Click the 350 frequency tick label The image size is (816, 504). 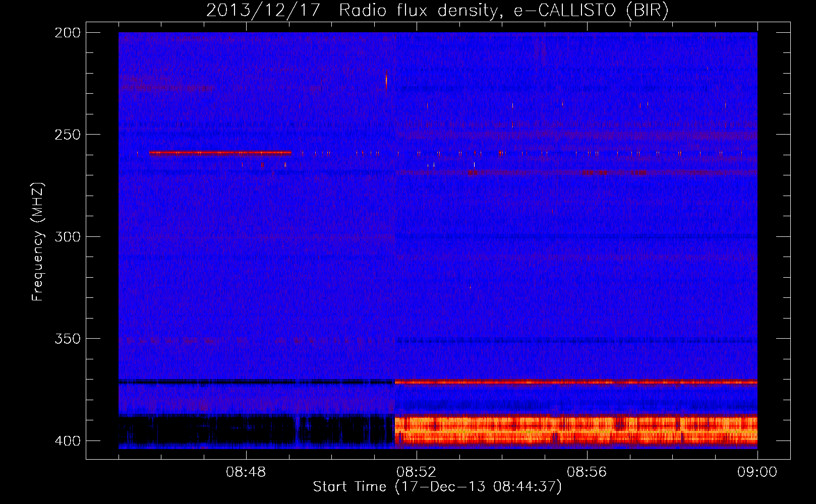[x=67, y=339]
